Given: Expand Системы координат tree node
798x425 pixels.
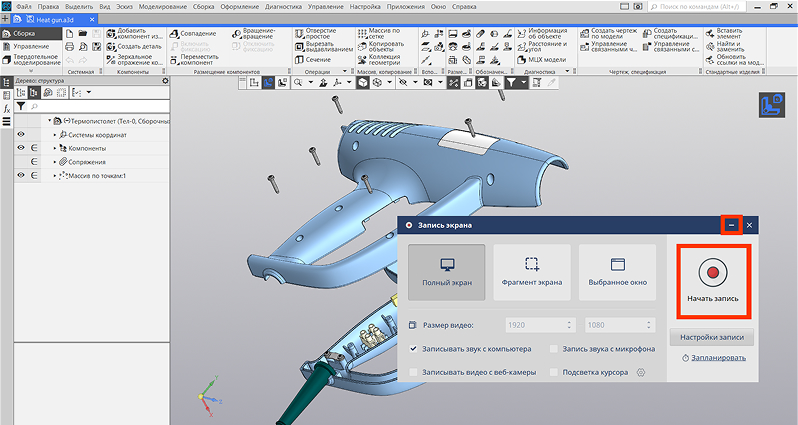Looking at the screenshot, I should tap(55, 135).
